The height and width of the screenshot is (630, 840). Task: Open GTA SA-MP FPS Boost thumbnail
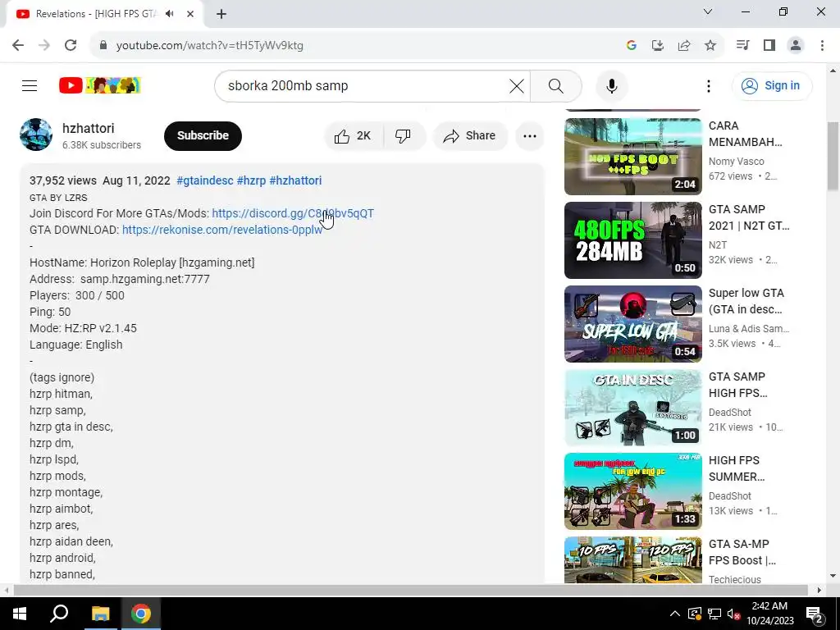coord(632,559)
